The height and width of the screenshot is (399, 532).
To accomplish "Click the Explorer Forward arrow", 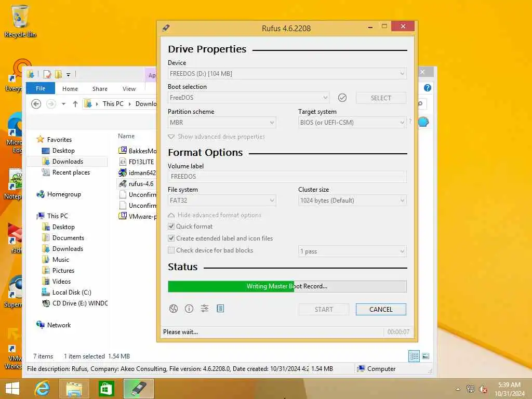I will click(51, 104).
